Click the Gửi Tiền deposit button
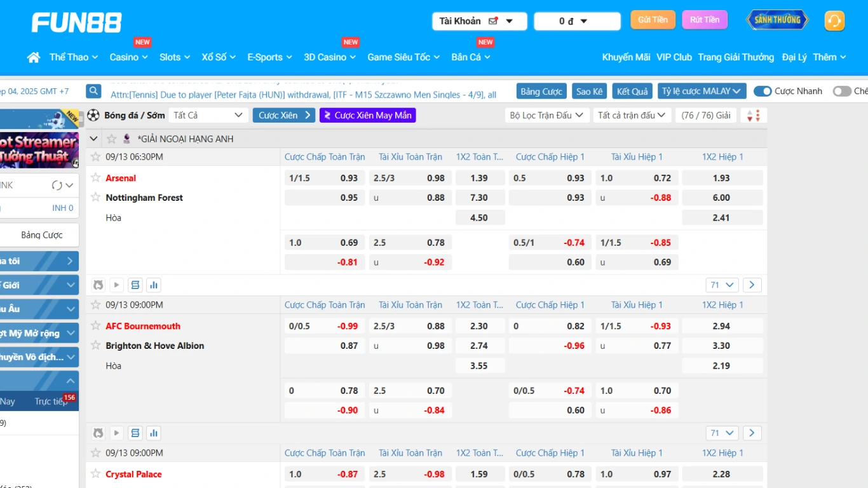The image size is (868, 488). tap(653, 20)
